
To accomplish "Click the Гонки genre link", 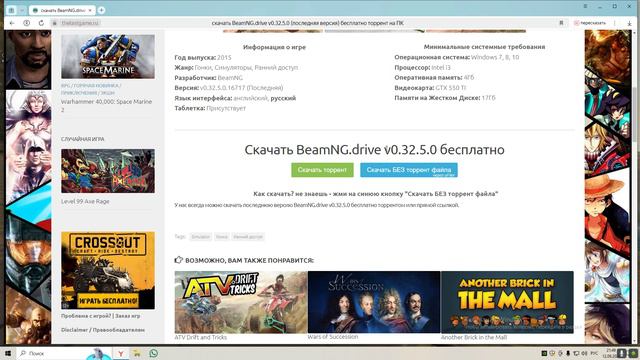I will pyautogui.click(x=203, y=67).
